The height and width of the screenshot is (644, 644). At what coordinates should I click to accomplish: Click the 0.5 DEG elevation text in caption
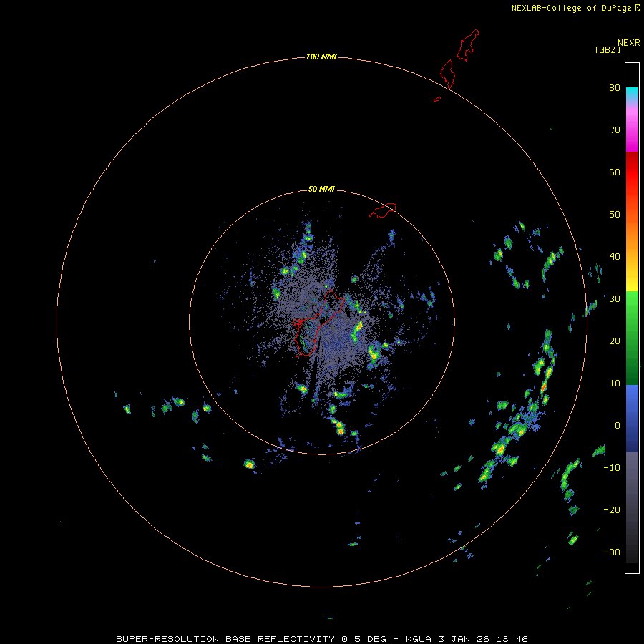point(364,639)
